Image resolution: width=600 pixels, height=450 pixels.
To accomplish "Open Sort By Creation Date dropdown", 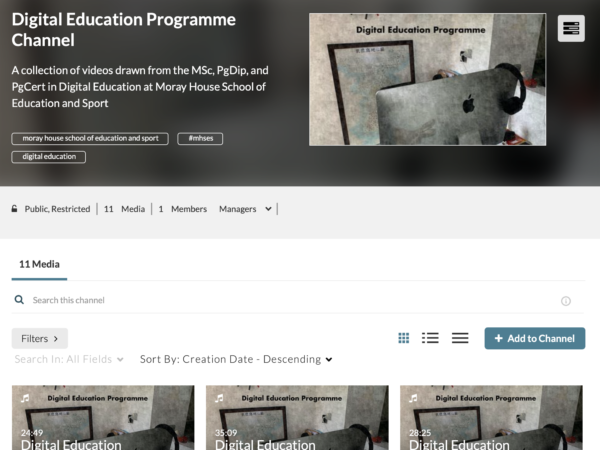I will point(236,359).
